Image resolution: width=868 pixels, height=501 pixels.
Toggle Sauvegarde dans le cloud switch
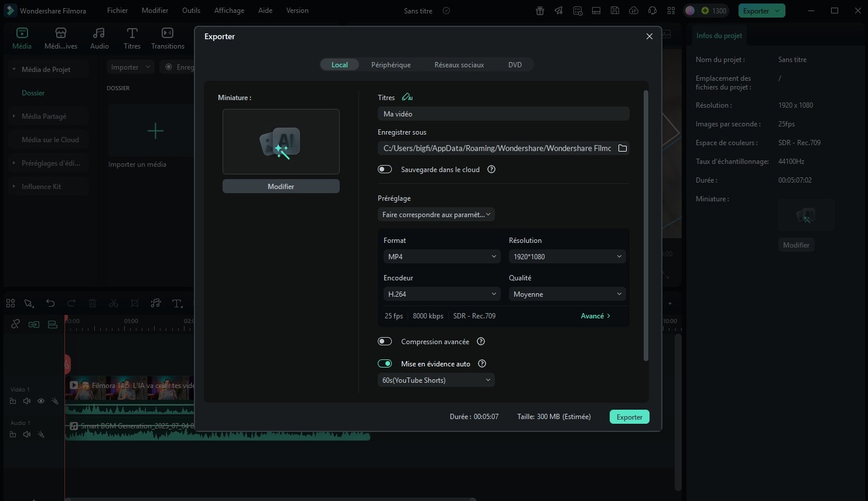click(x=385, y=169)
